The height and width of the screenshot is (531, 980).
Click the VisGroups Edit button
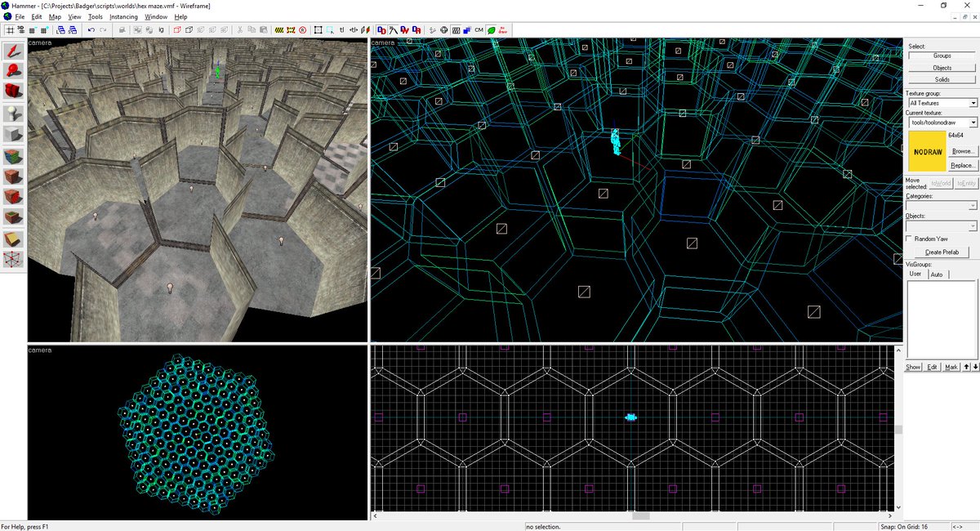[x=932, y=367]
